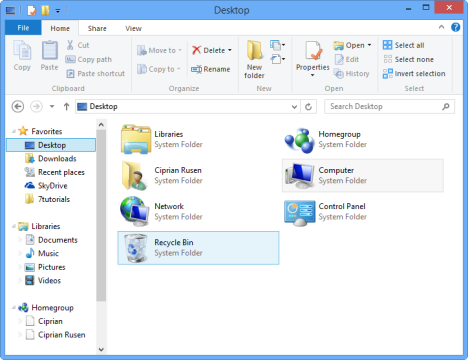This screenshot has height=360, width=468.
Task: Select Videos library in navigation pane
Action: 43,281
